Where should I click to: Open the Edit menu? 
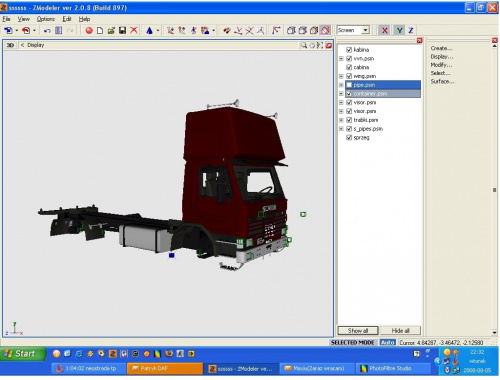[67, 19]
